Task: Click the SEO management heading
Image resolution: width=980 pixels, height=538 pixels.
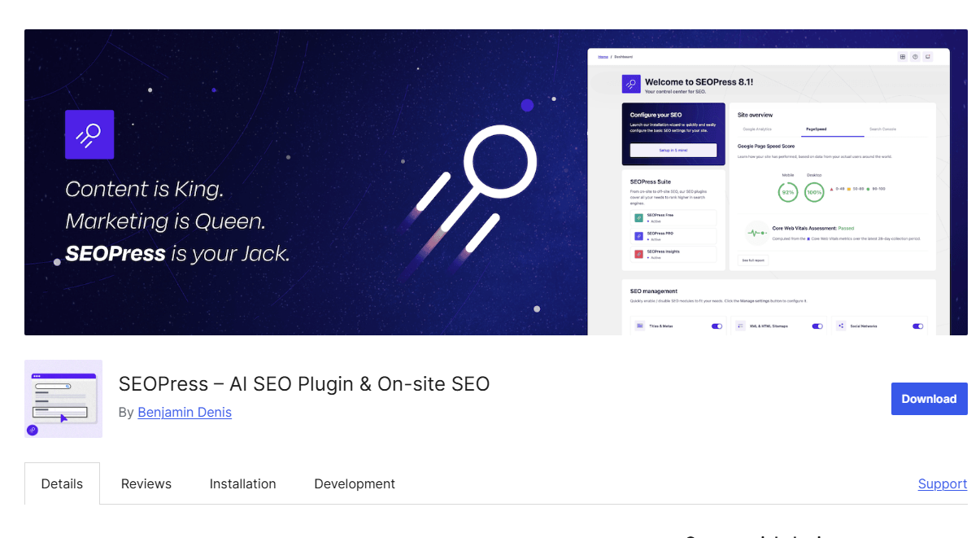Action: point(654,291)
